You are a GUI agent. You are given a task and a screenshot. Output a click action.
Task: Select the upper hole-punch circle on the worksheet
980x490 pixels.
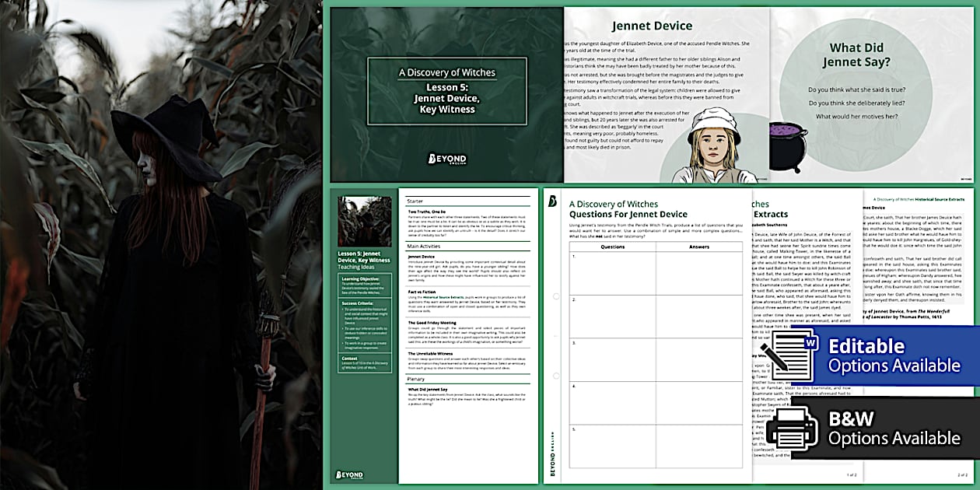[x=555, y=296]
